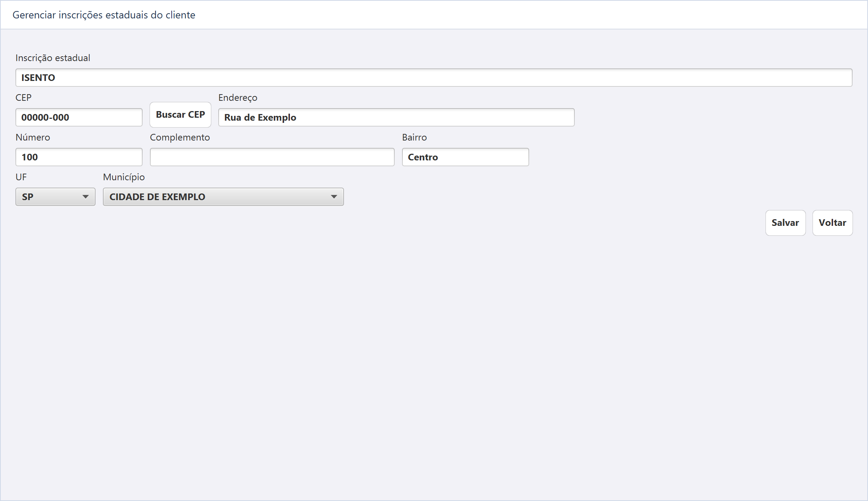Image resolution: width=868 pixels, height=501 pixels.
Task: Select the Endereço field Rua de Exemplo
Action: (396, 117)
